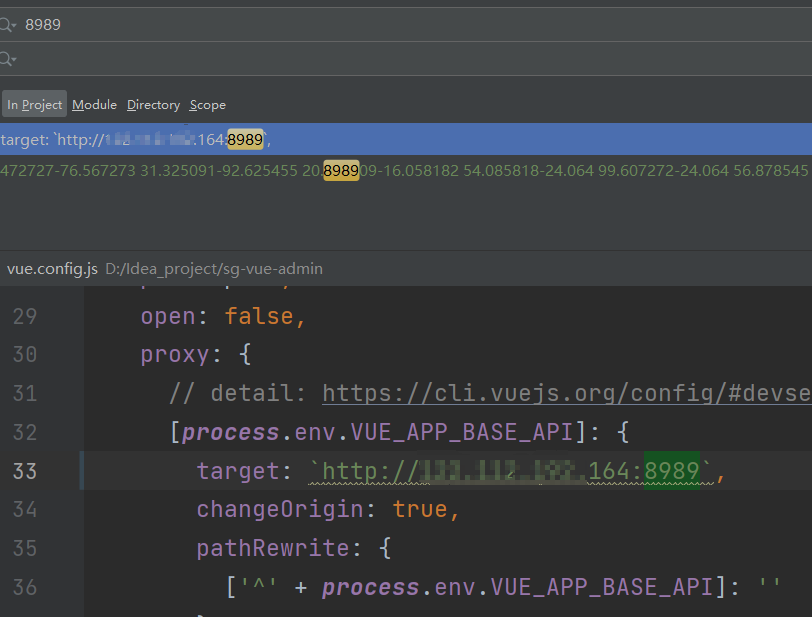Click the proxy keyword on line 30

click(x=175, y=355)
